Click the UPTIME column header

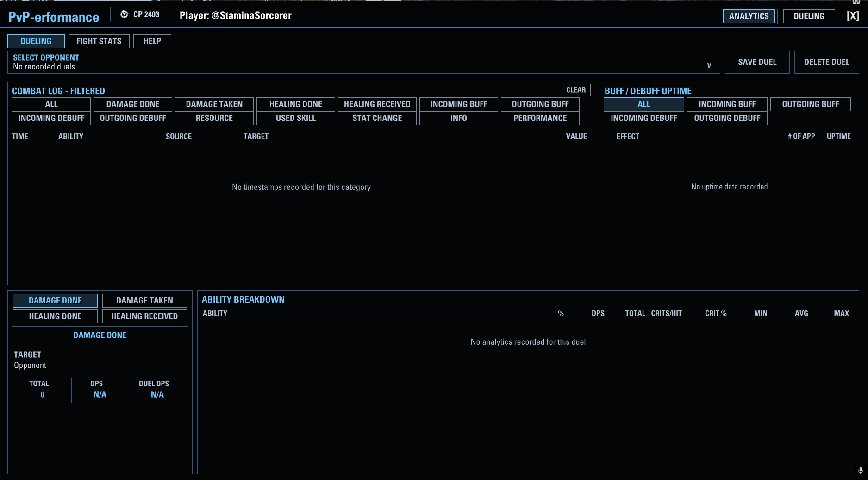pos(839,136)
